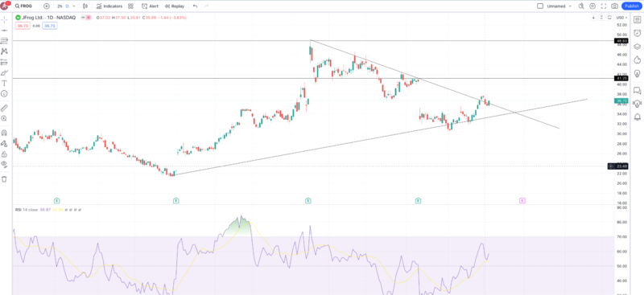Viewport: 644px width, 295px height.
Task: Toggle lock all drawings
Action: [x=4, y=154]
